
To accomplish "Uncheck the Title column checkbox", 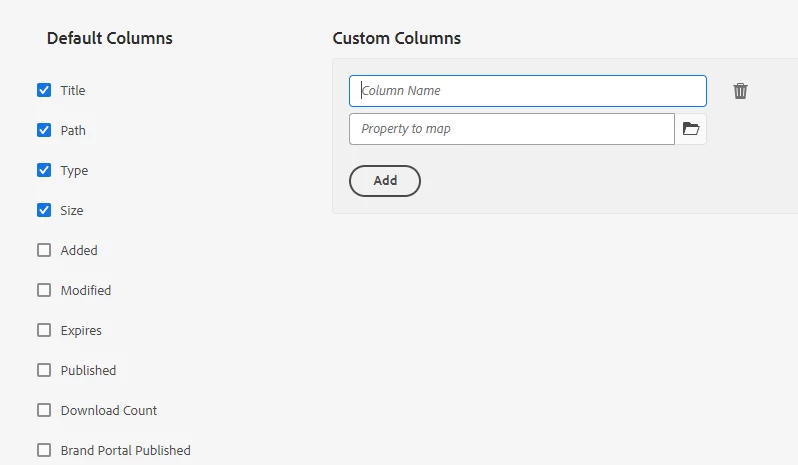I will click(x=44, y=90).
